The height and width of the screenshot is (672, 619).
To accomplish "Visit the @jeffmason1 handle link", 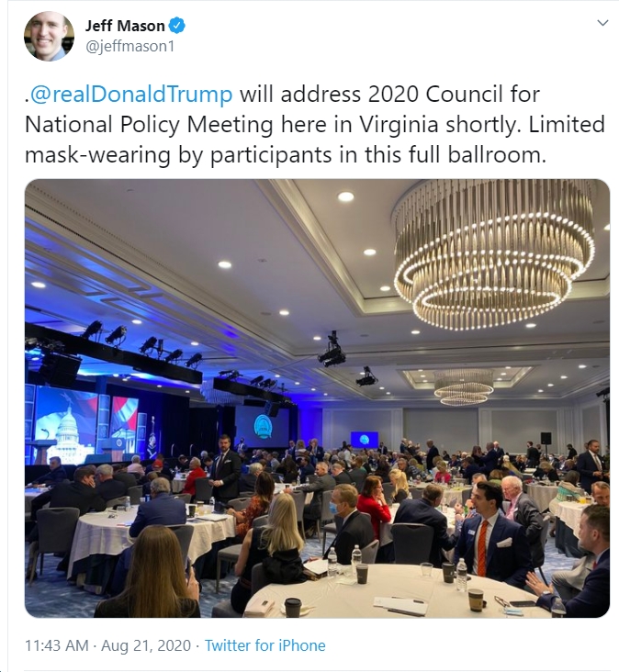I will [129, 46].
